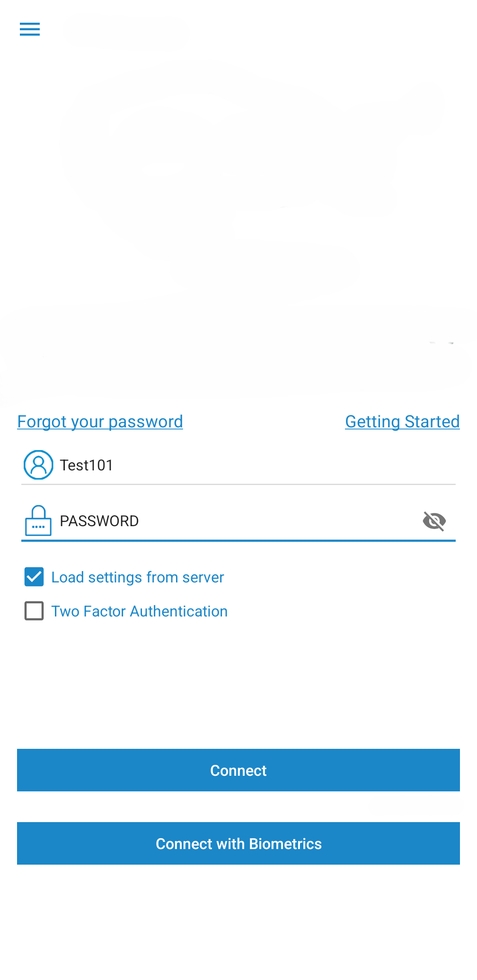Select the PASSWORD placeholder text
Screen dimensions: 477x980
99,521
